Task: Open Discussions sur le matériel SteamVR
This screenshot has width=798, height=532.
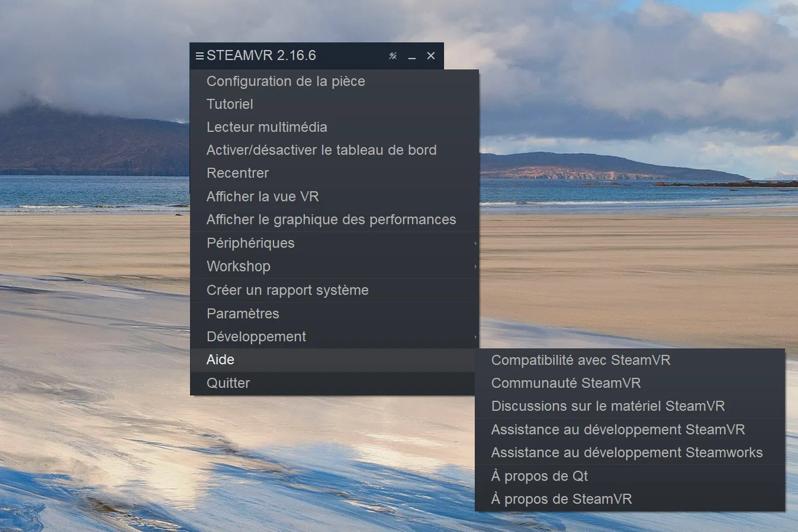Action: point(630,406)
